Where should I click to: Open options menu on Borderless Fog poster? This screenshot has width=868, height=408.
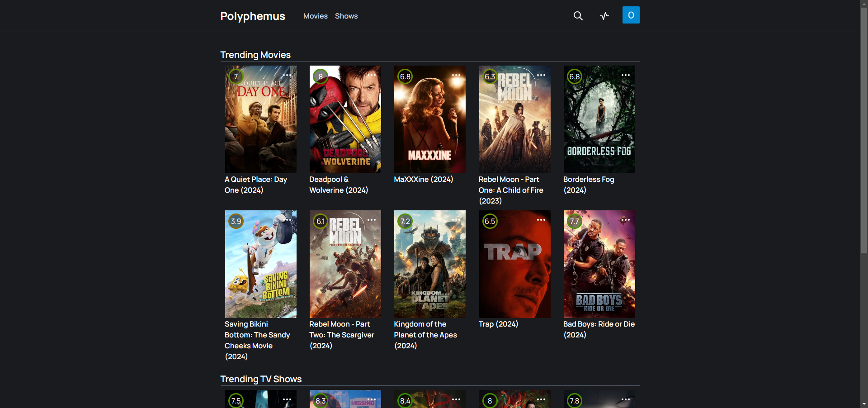click(626, 75)
